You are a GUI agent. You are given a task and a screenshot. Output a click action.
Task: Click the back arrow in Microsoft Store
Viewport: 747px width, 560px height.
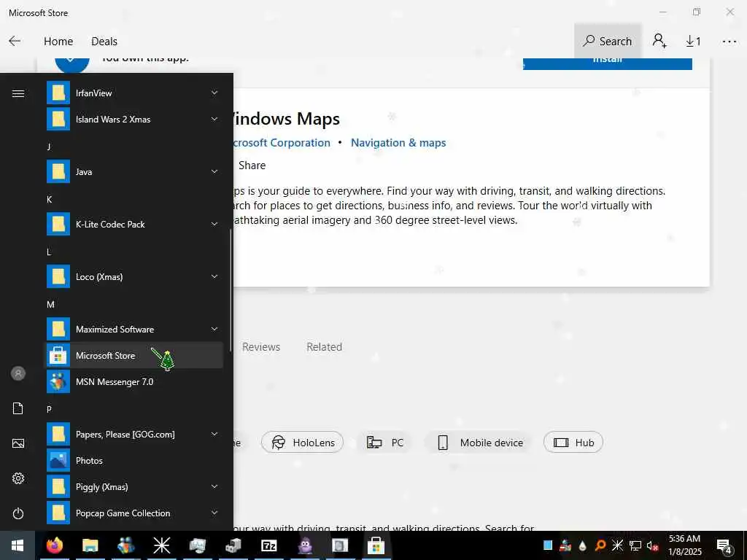click(x=15, y=41)
